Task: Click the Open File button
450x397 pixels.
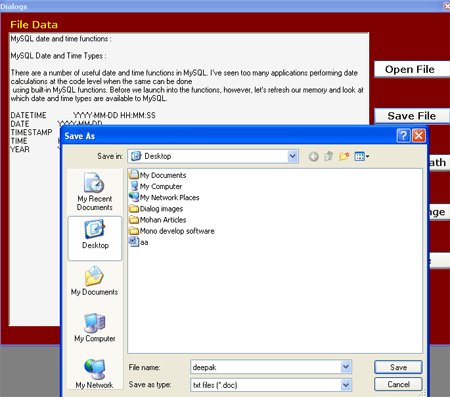Action: coord(412,69)
